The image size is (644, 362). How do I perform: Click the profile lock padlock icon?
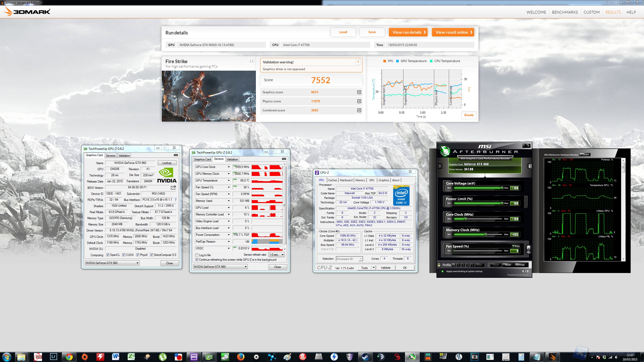439,265
